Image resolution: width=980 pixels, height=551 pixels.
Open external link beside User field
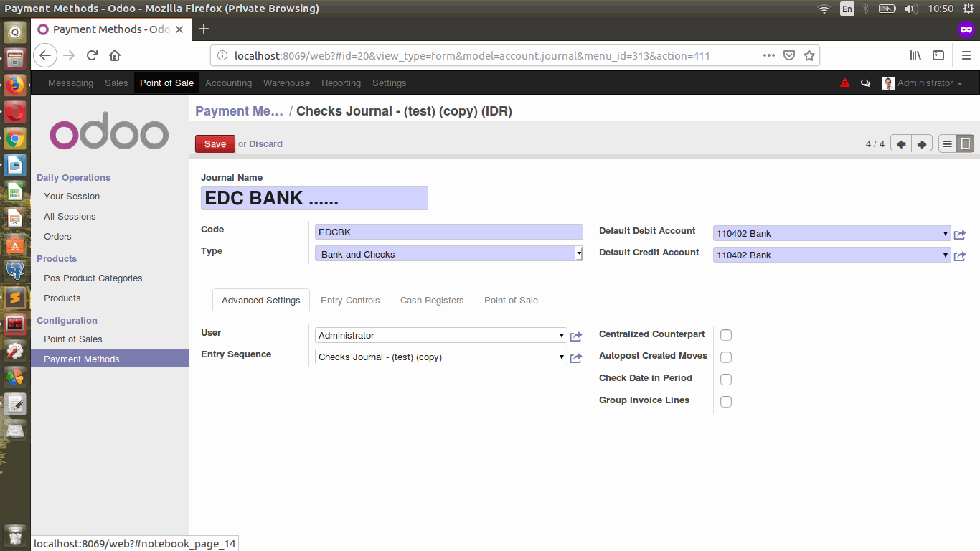pyautogui.click(x=575, y=336)
